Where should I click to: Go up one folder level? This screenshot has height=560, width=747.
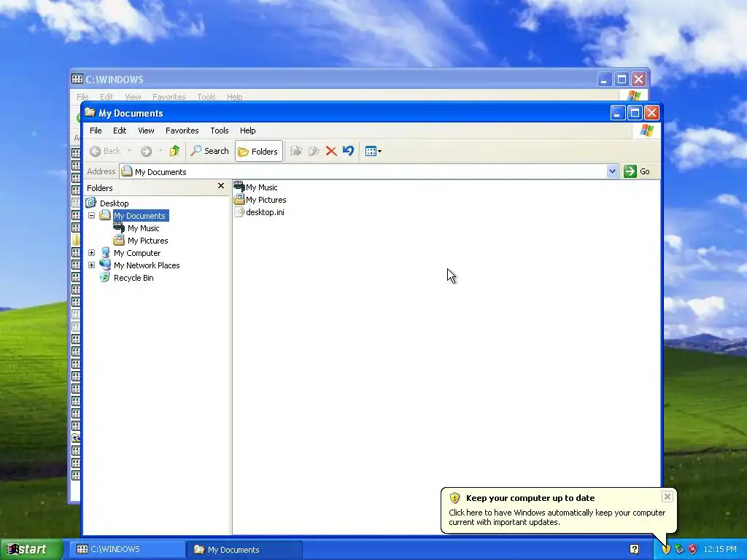pyautogui.click(x=174, y=151)
